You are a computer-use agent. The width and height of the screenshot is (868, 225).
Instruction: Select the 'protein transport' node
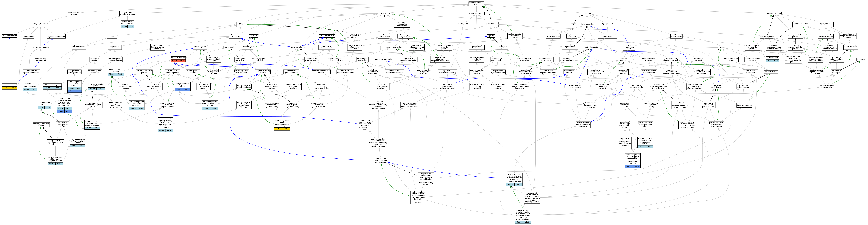(x=771, y=72)
